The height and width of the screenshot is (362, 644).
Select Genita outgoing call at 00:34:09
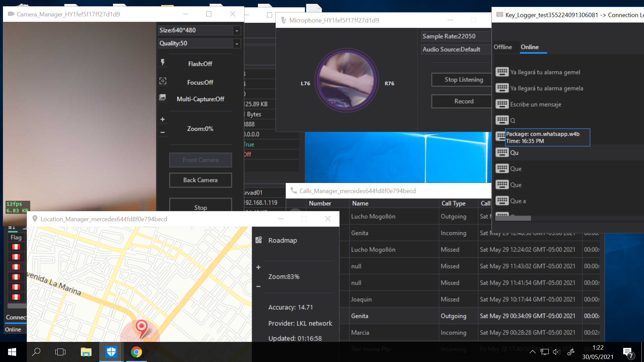pos(470,316)
